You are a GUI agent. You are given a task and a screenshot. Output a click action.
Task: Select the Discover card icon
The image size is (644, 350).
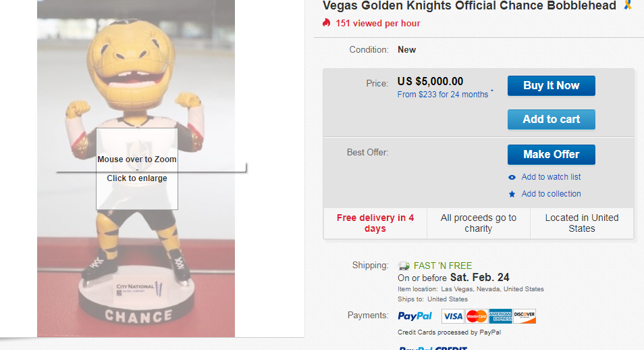(x=524, y=316)
